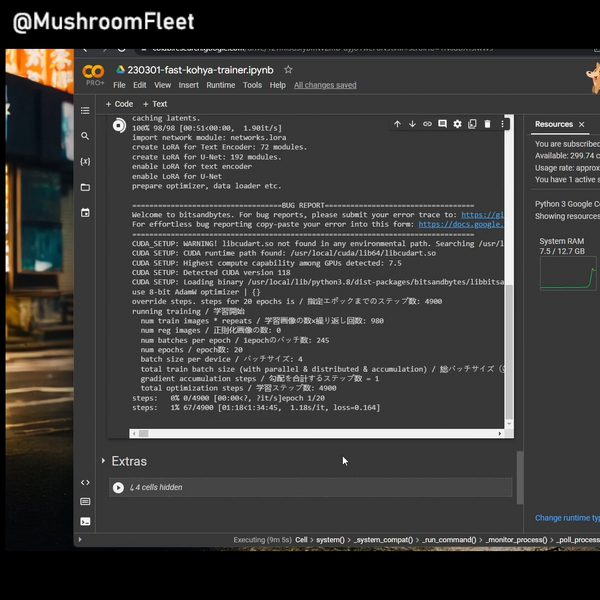Add a comment to the cell
The image size is (600, 600).
[442, 124]
